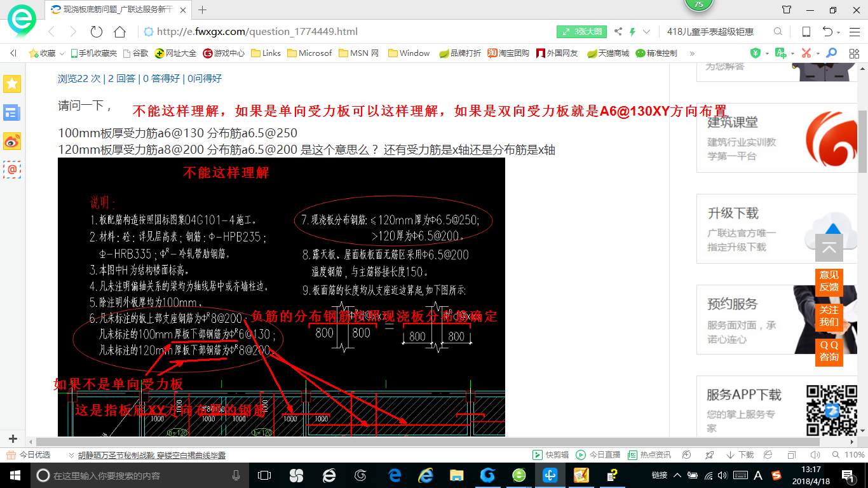Open the Action Center notifications

point(848,475)
